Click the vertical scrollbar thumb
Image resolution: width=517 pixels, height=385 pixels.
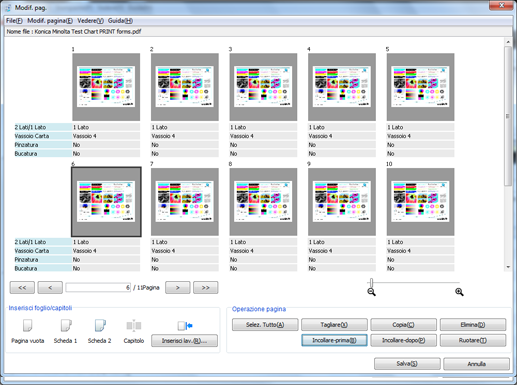508,116
